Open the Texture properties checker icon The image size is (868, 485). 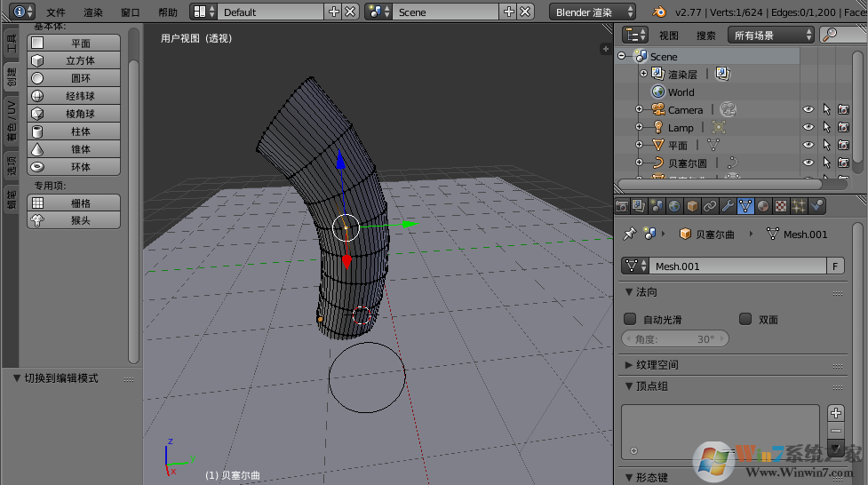tap(781, 206)
